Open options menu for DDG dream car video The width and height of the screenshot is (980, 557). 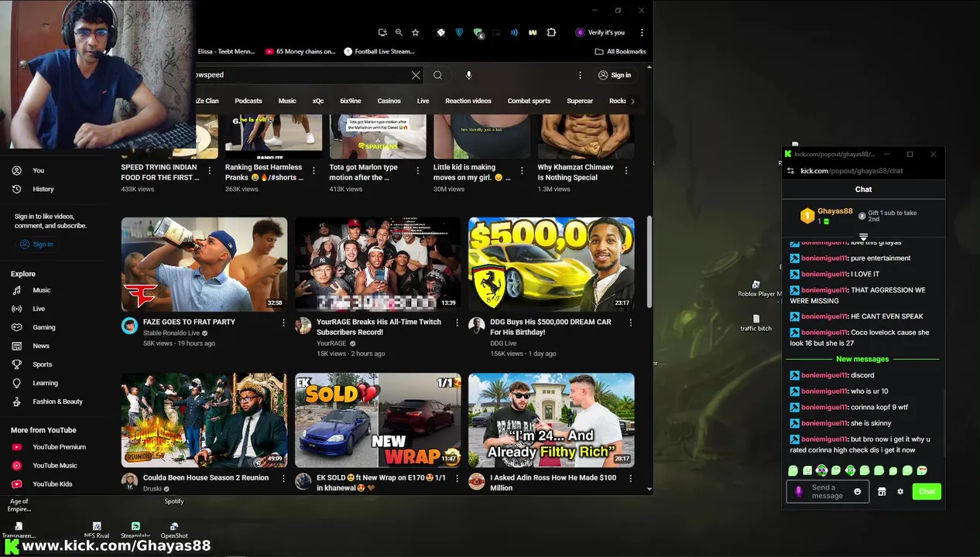point(630,323)
